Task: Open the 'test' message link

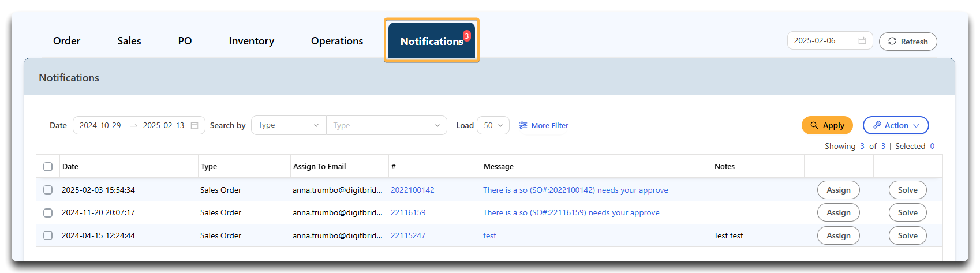Action: pyautogui.click(x=489, y=235)
